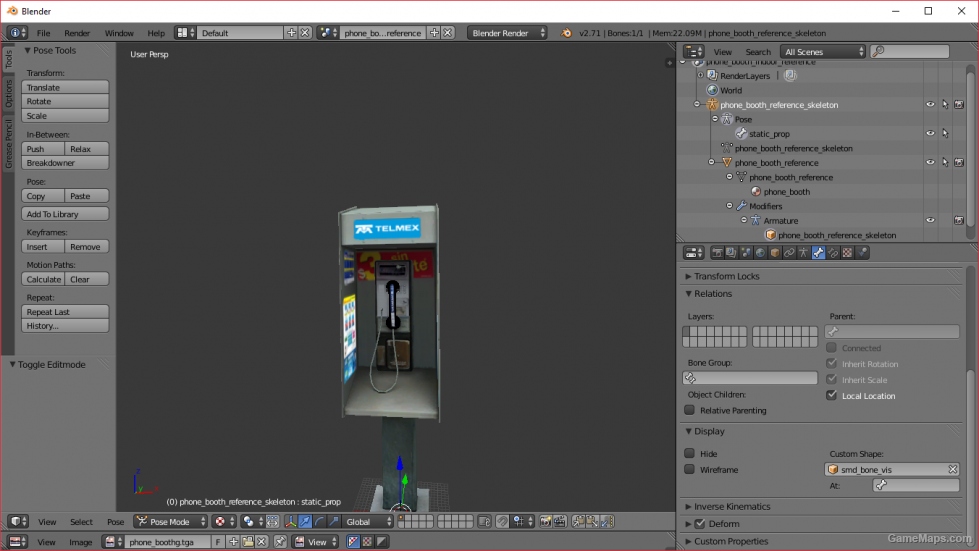Open the File menu

[43, 33]
